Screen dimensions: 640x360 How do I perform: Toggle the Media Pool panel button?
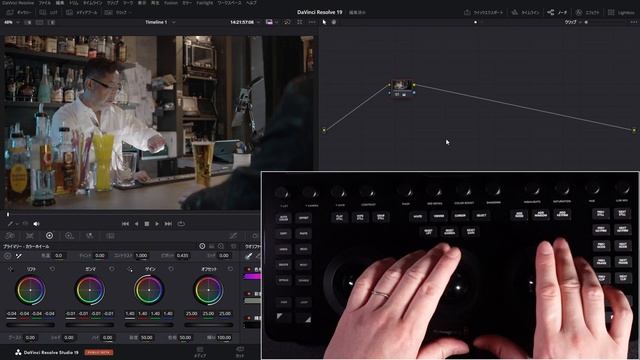pos(82,13)
